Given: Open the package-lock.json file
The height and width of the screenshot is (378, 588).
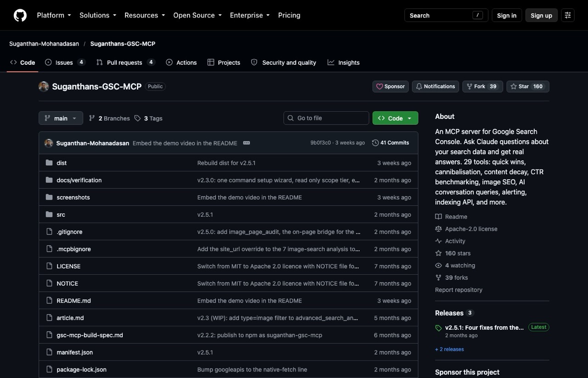Looking at the screenshot, I should click(81, 370).
